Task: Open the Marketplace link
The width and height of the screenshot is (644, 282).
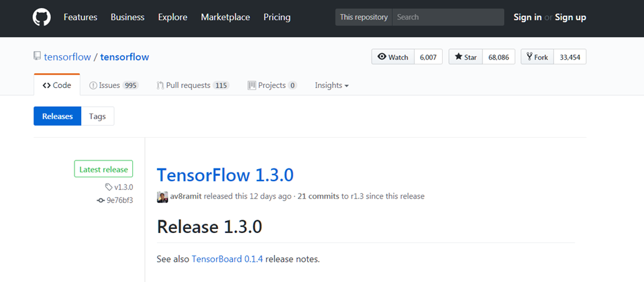Action: [x=225, y=17]
